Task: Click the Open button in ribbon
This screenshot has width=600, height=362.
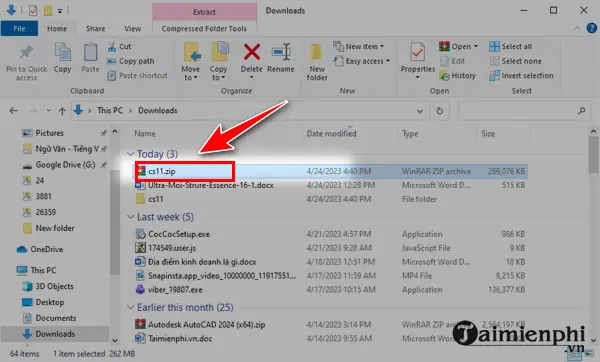Action: (x=458, y=47)
